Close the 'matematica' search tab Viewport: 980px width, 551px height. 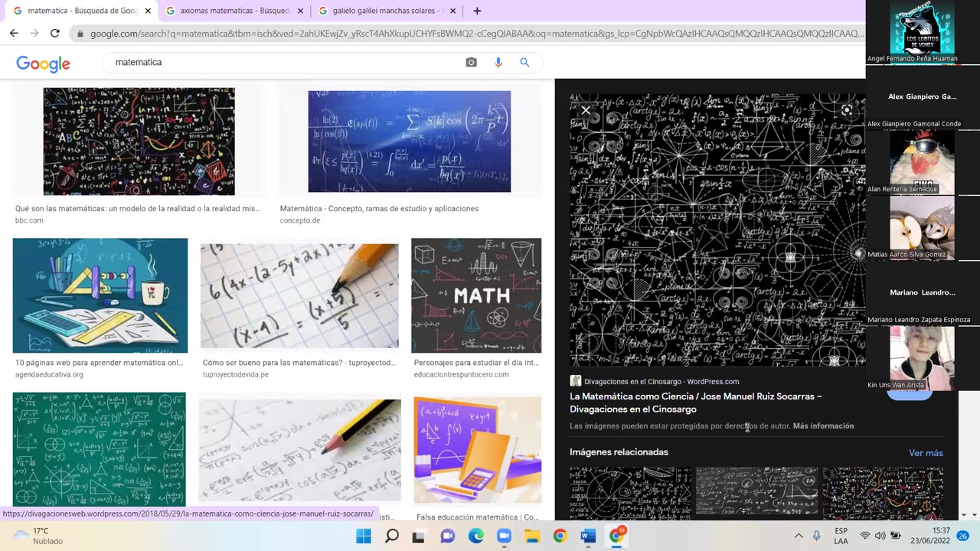[148, 11]
